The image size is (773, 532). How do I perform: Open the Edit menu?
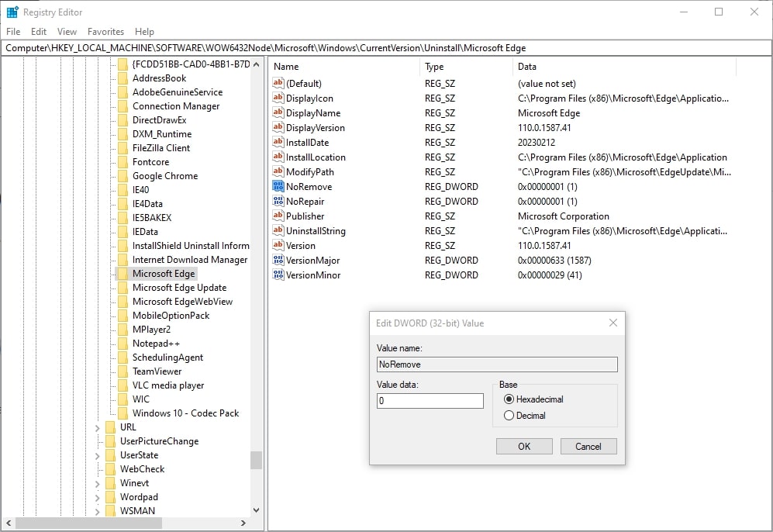[x=38, y=32]
